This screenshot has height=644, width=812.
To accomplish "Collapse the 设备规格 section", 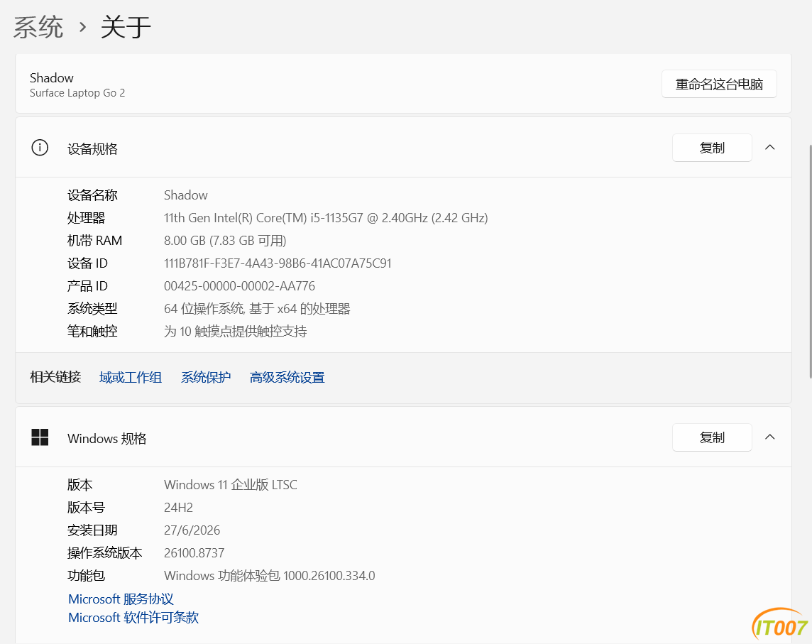I will (x=770, y=148).
